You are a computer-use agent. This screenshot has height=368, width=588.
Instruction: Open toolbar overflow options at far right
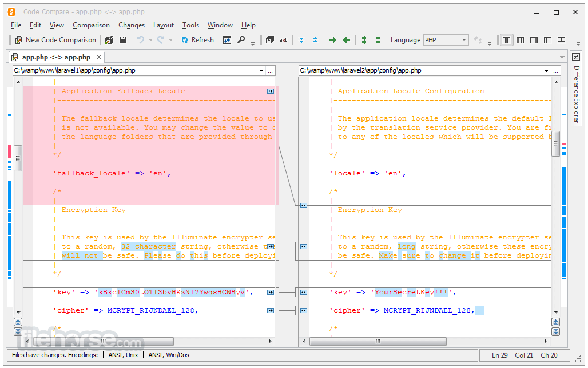click(x=578, y=44)
